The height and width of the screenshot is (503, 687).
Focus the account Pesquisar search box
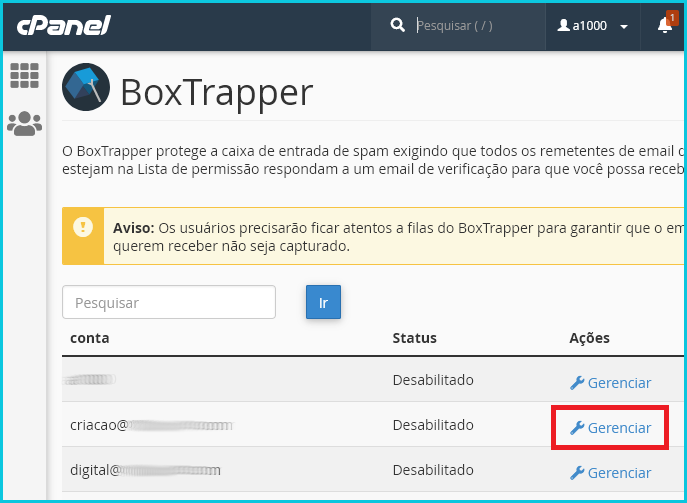(x=169, y=302)
